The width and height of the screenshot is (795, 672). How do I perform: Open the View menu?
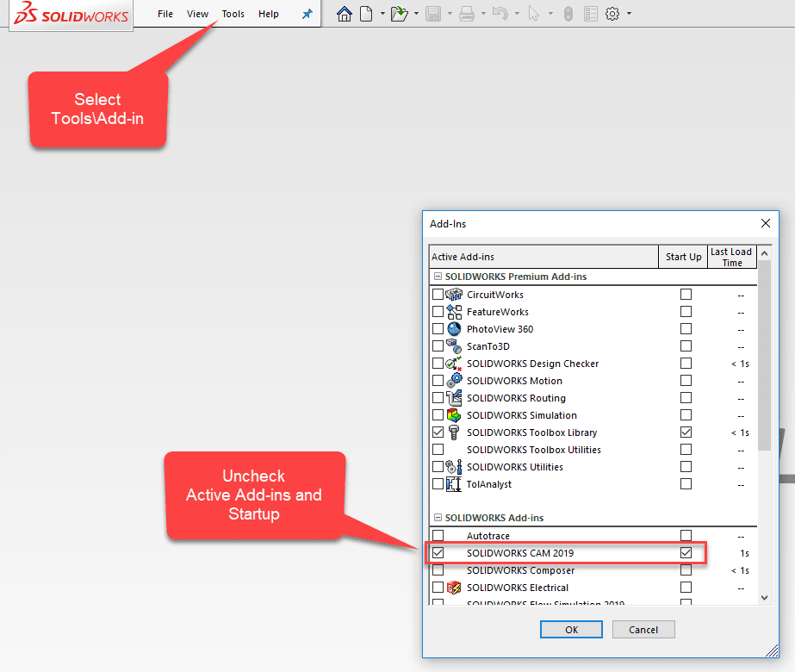[197, 14]
